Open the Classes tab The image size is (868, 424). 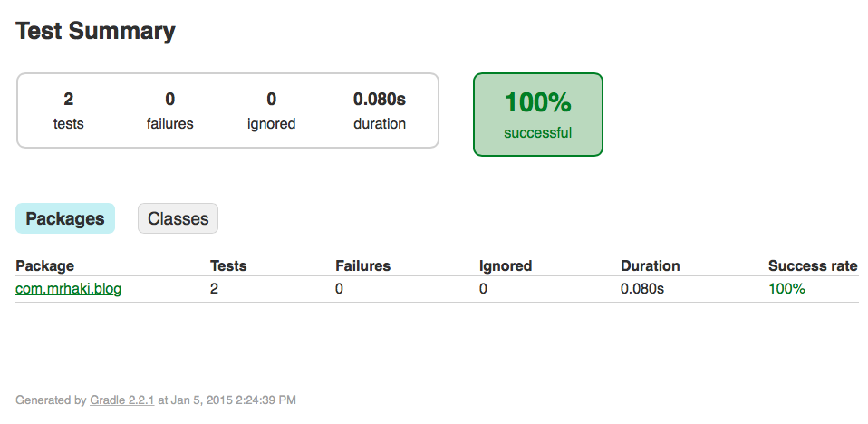(x=178, y=218)
